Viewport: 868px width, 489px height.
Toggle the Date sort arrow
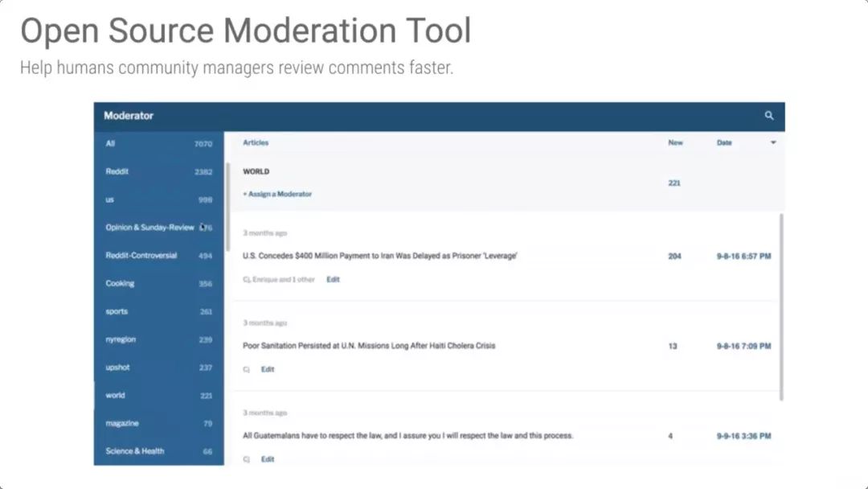(773, 142)
